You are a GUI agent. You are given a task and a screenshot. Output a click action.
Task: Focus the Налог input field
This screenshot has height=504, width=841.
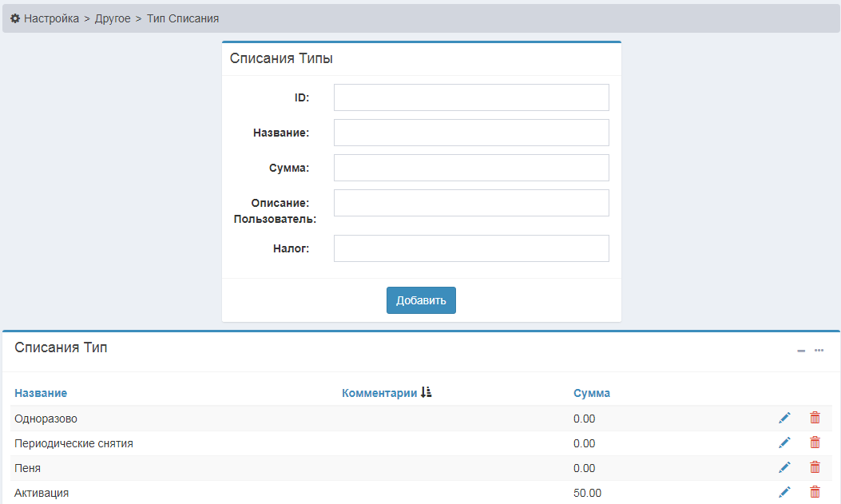tap(471, 248)
